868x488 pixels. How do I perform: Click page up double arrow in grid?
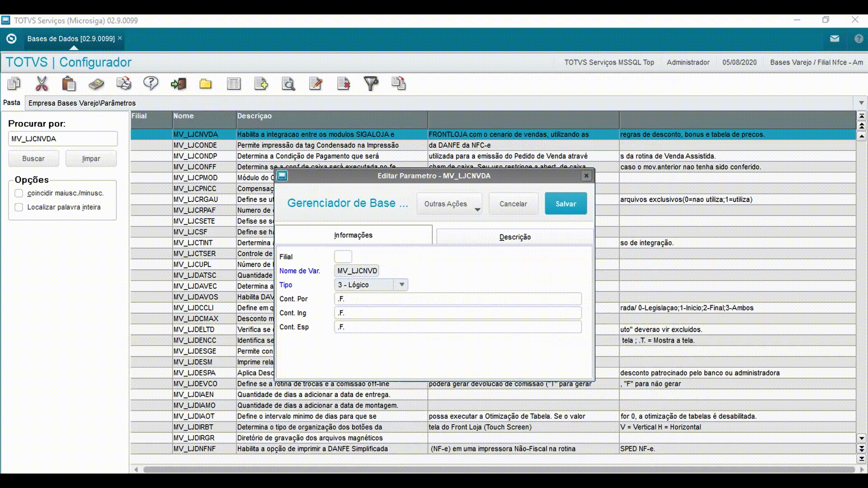[862, 126]
